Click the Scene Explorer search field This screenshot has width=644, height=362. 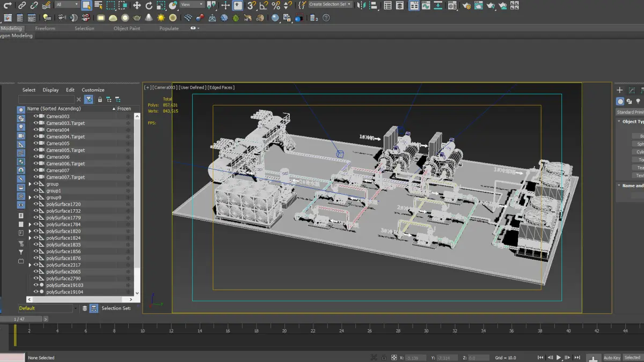click(47, 100)
